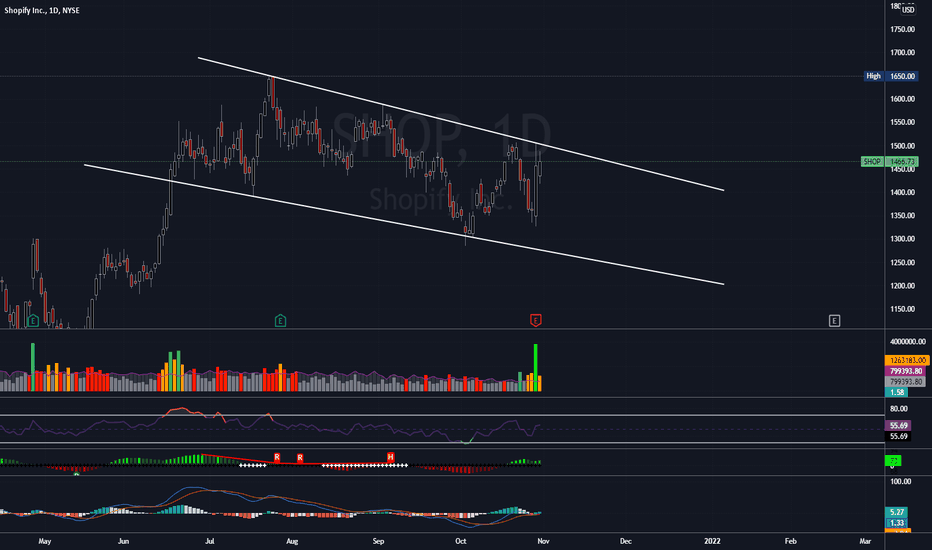Screen dimensions: 932x550
Task: Click the 1150.00 price scale label
Action: [902, 309]
